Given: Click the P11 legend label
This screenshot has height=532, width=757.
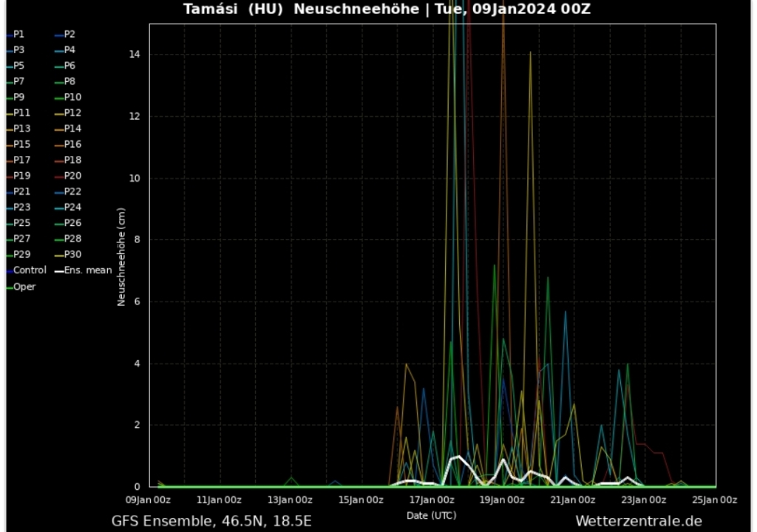Looking at the screenshot, I should [21, 113].
